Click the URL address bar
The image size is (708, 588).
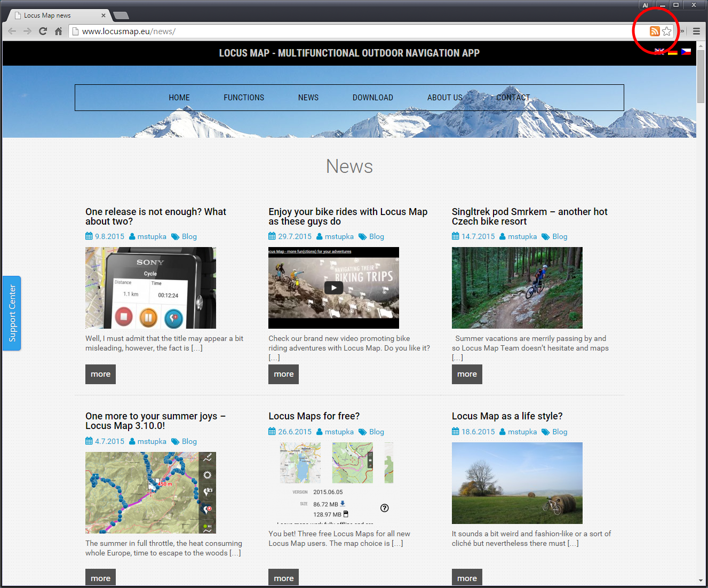point(352,31)
